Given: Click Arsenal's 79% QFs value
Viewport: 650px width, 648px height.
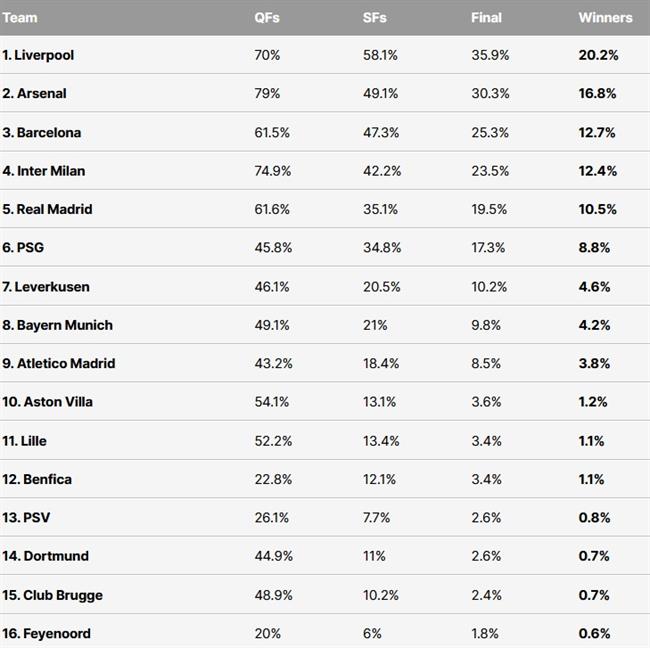Looking at the screenshot, I should coord(267,93).
